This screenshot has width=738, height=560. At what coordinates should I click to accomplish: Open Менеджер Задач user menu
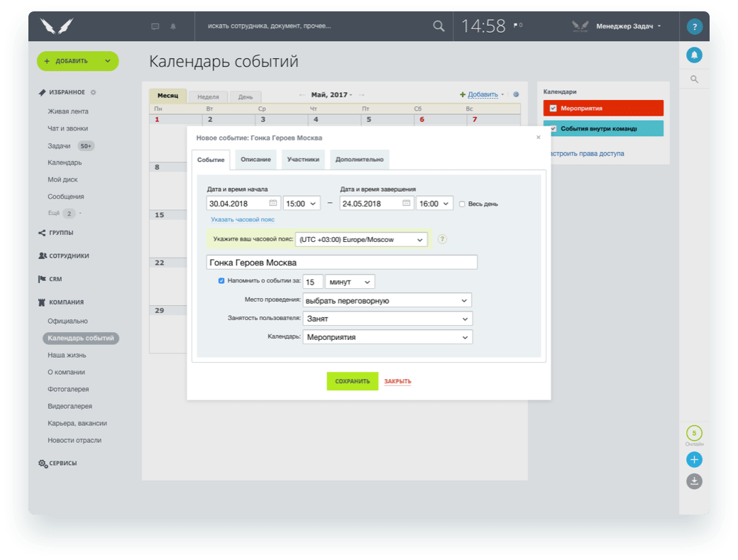(628, 26)
